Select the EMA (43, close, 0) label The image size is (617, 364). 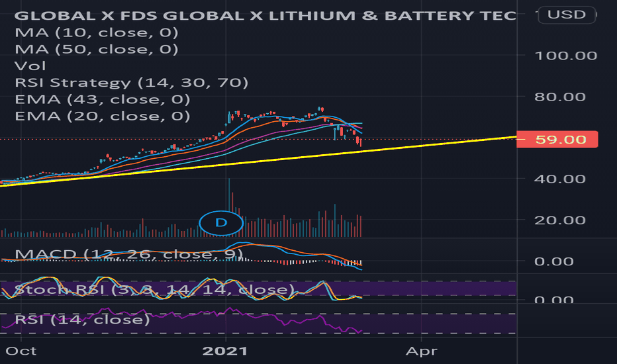(103, 99)
